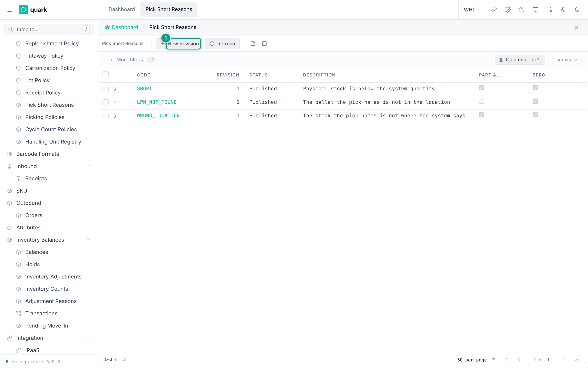The width and height of the screenshot is (588, 368).
Task: Tick the select-all header checkbox
Action: tap(105, 74)
